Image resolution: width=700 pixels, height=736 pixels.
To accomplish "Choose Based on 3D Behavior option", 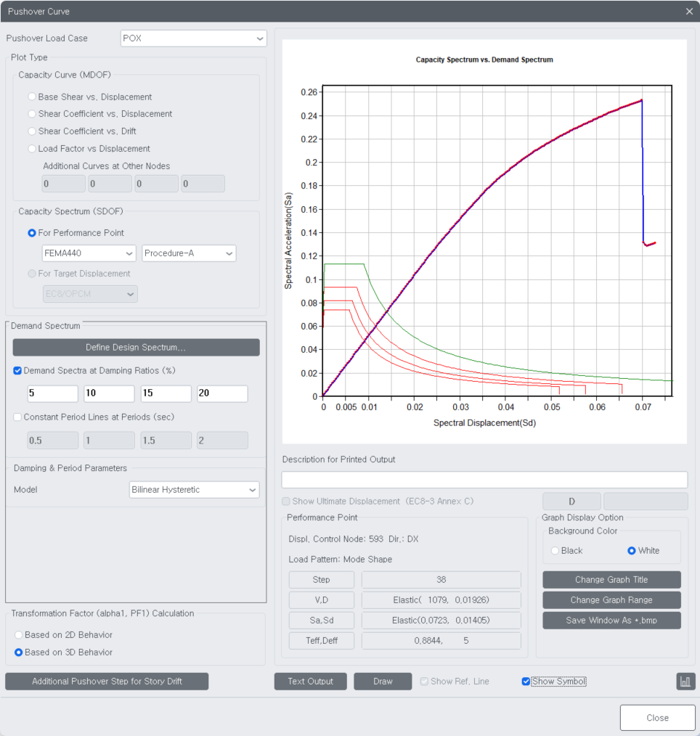I will click(18, 652).
